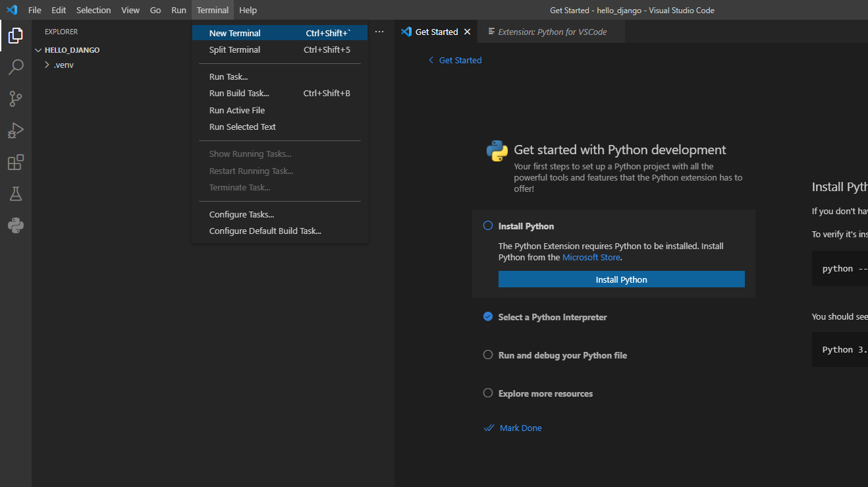
Task: Select Configure Tasks... entry
Action: 280,214
